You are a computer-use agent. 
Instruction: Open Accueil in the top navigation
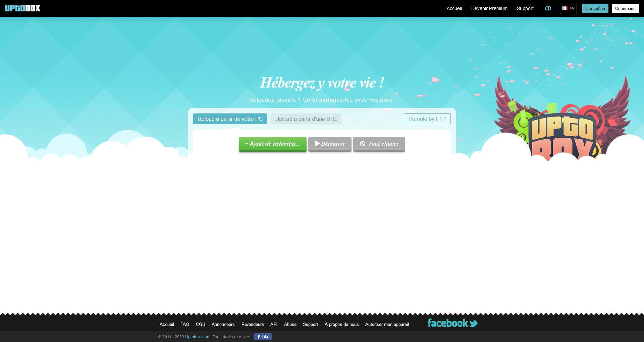point(454,8)
